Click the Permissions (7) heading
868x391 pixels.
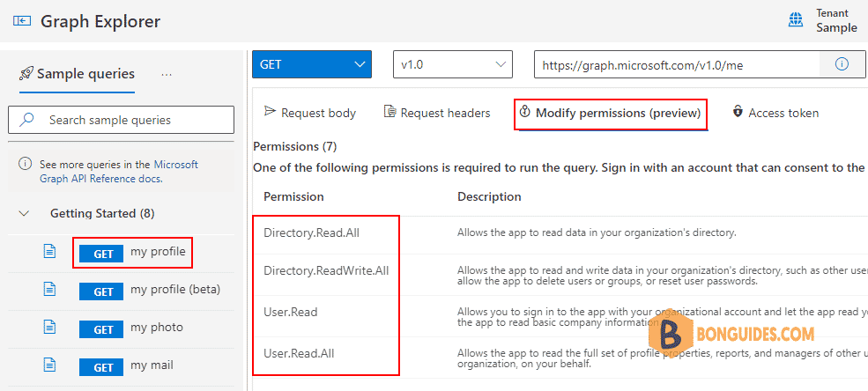click(x=295, y=146)
